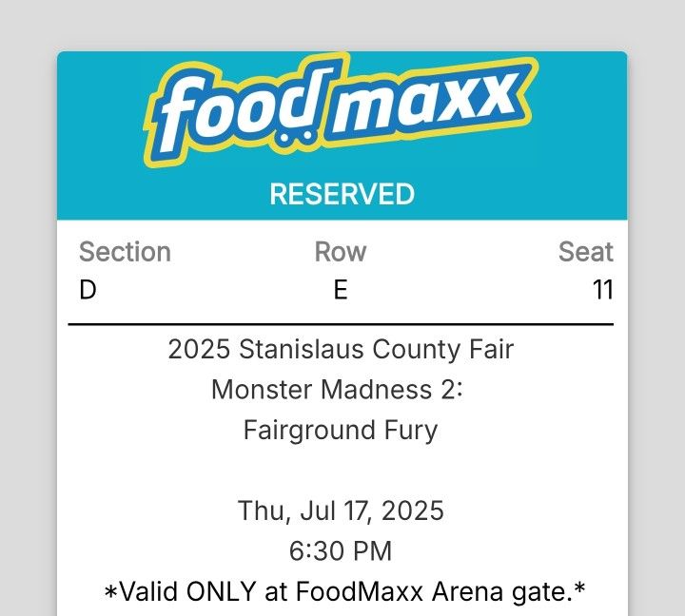Select the section value D
The image size is (685, 616).
point(88,290)
